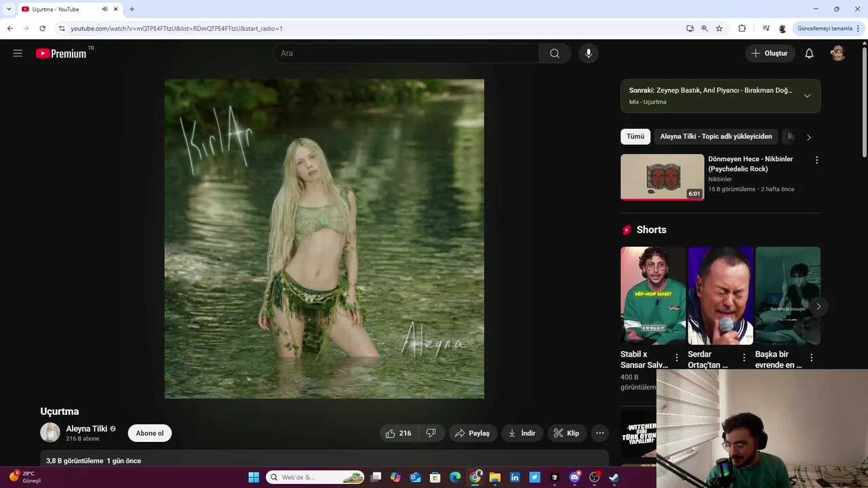The width and height of the screenshot is (868, 488).
Task: Bookmark this page with star icon
Action: (x=719, y=28)
